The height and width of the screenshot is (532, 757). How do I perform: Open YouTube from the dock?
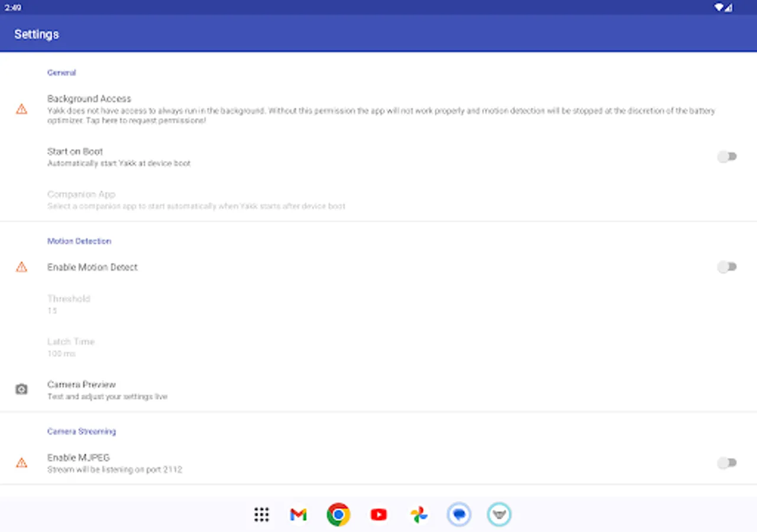(378, 514)
